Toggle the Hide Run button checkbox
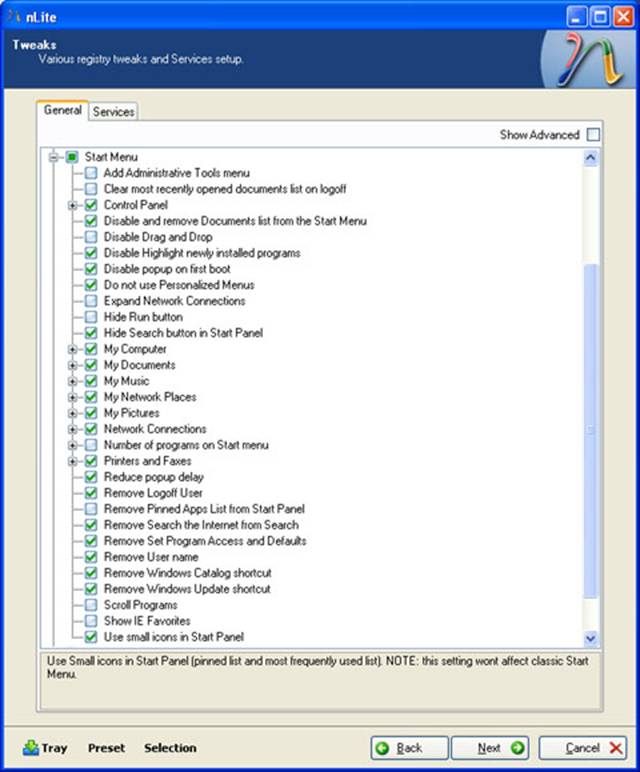 (x=91, y=317)
